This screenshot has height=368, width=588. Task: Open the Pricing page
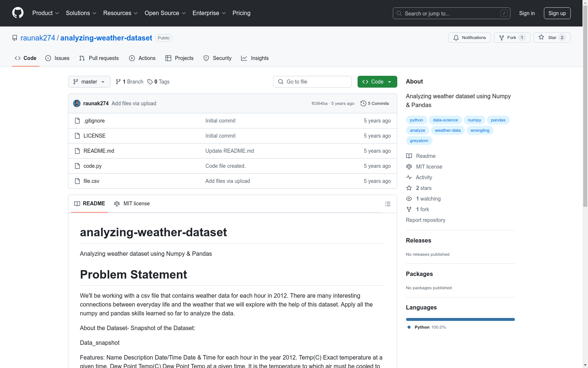241,13
